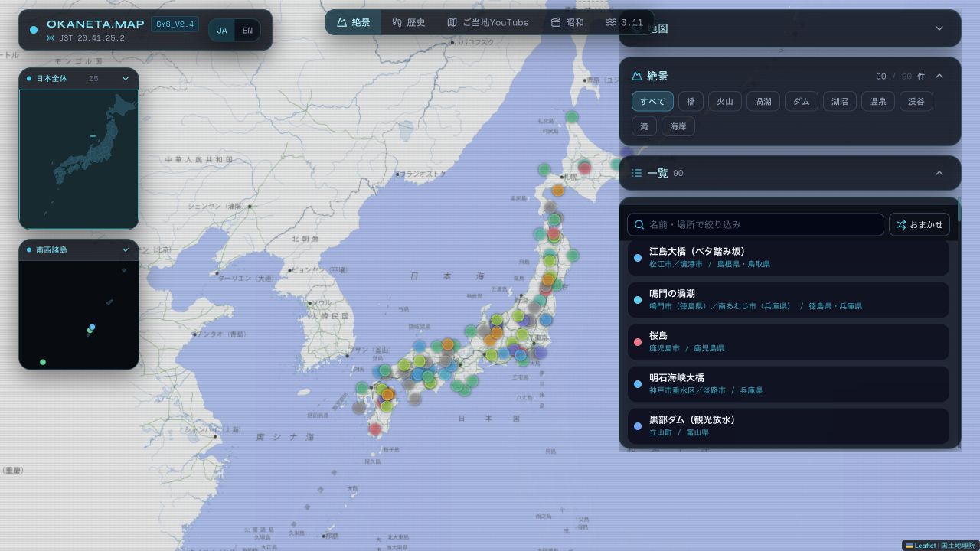Select 桜島 in the list

tap(789, 341)
